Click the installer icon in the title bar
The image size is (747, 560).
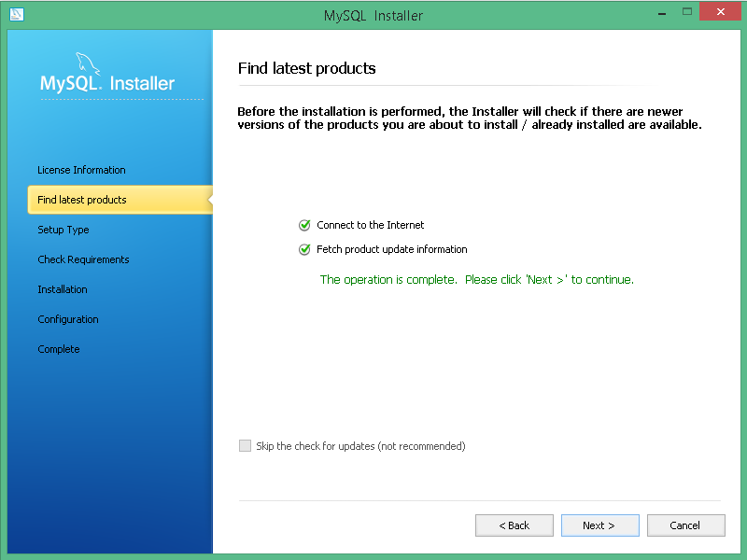coord(16,15)
